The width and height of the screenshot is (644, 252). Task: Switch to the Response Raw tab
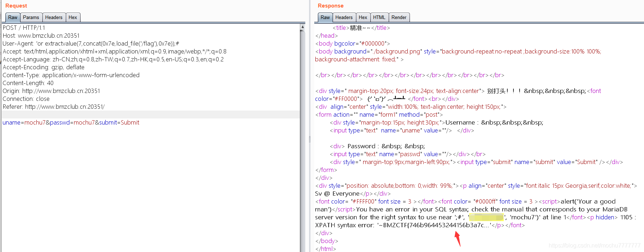pos(325,17)
